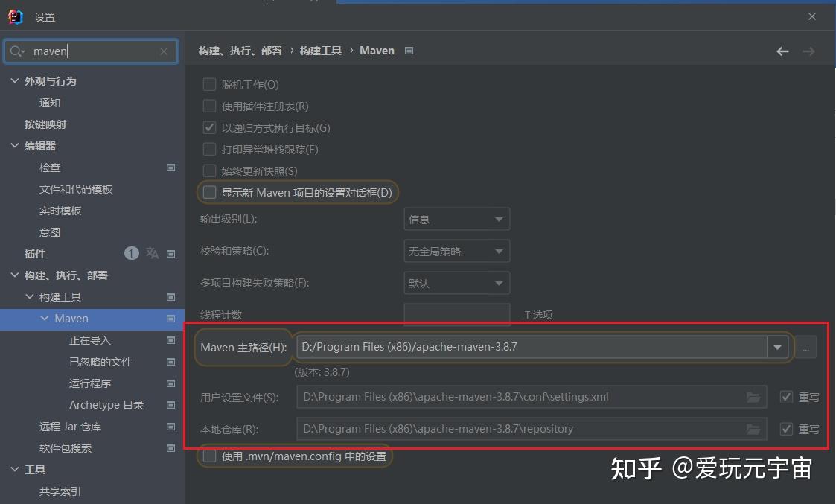The width and height of the screenshot is (836, 504).
Task: Close the 设置 dialog
Action: tap(812, 16)
